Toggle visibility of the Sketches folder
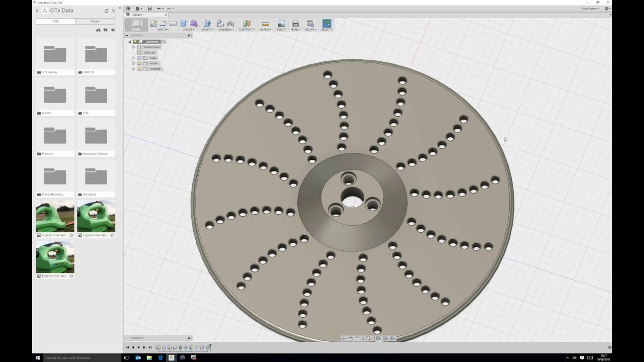 139,69
